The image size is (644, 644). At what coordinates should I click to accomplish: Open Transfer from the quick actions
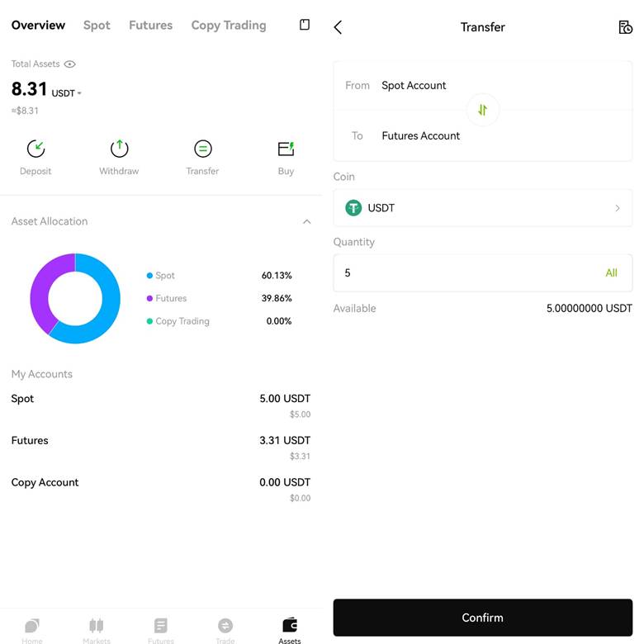click(202, 149)
